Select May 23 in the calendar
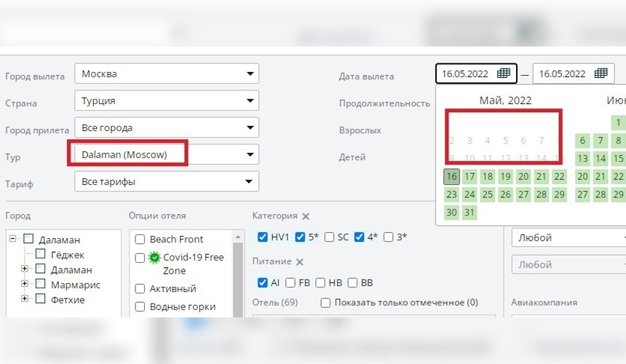Viewport: 626px width, 364px height. coord(452,194)
